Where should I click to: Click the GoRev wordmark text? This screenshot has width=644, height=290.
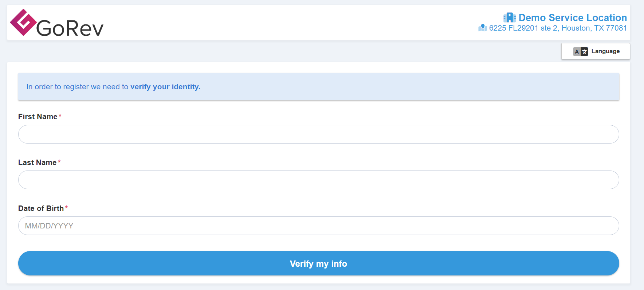pos(70,28)
